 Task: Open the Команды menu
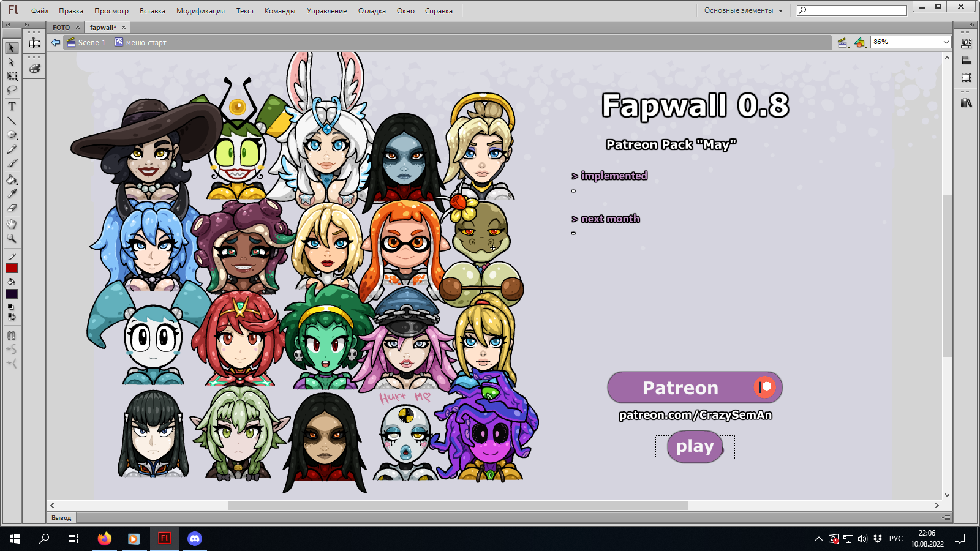(280, 11)
